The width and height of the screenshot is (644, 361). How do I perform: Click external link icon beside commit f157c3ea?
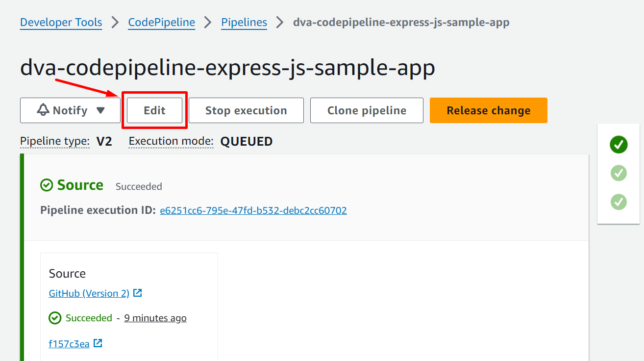coord(98,343)
